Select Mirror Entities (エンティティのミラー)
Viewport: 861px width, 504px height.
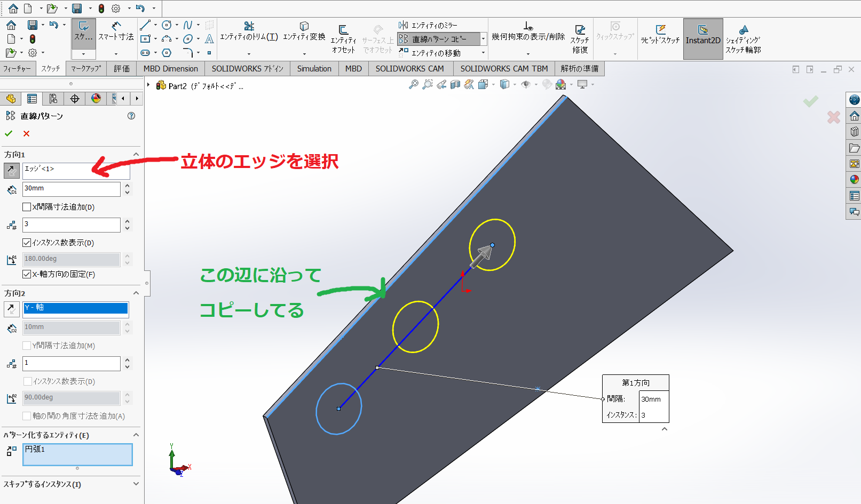428,25
